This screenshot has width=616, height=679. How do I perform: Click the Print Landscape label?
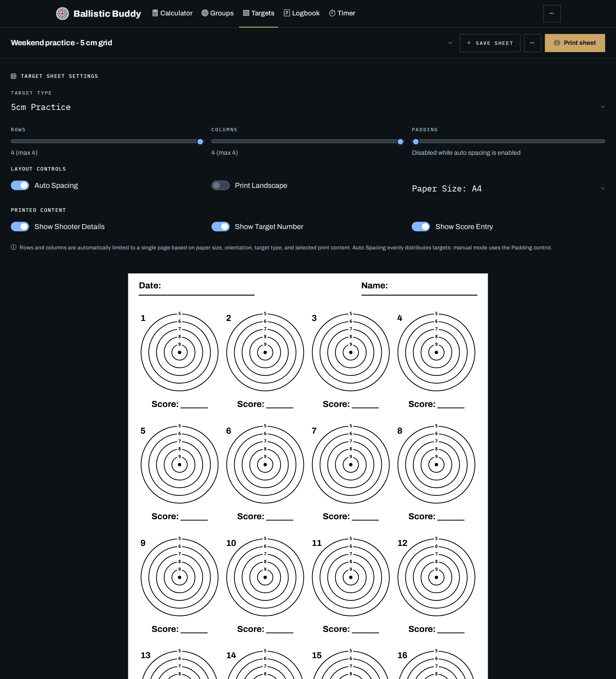click(261, 186)
